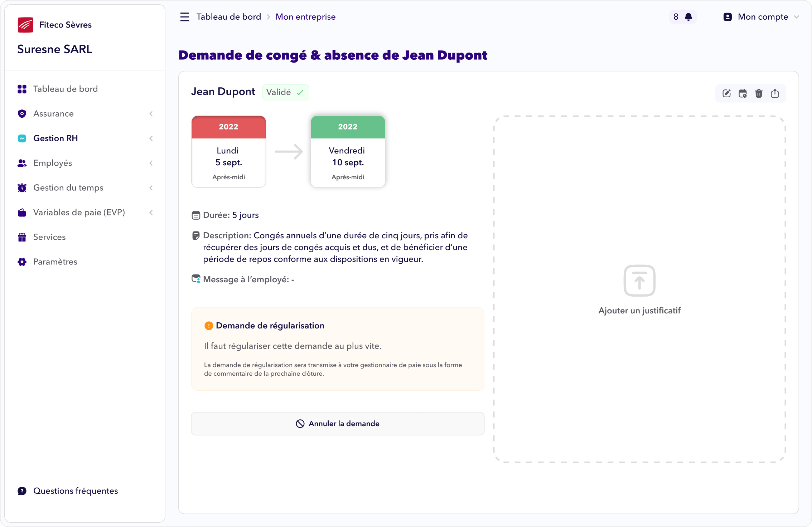Select Gestion RH menu item
Image resolution: width=812 pixels, height=527 pixels.
(55, 138)
